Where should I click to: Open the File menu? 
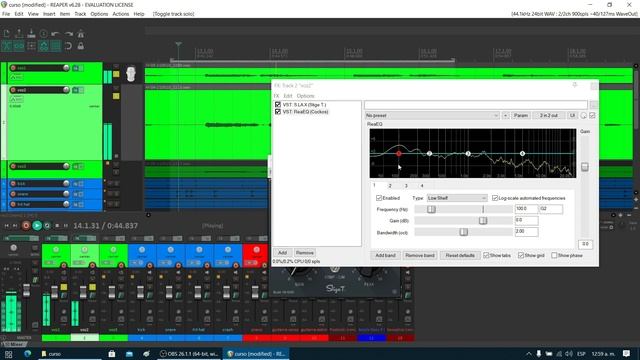6,14
